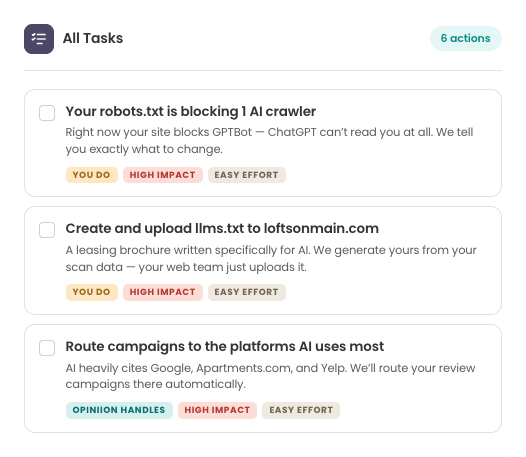This screenshot has height=457, width=526.
Task: Click HIGH IMPACT tag on llms.txt task
Action: tap(163, 292)
